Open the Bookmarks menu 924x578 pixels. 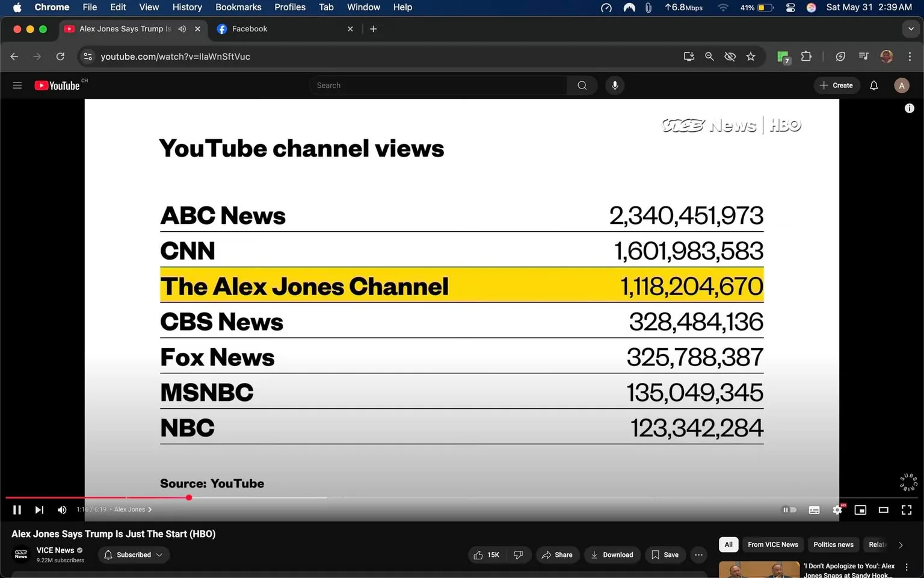[x=238, y=7]
